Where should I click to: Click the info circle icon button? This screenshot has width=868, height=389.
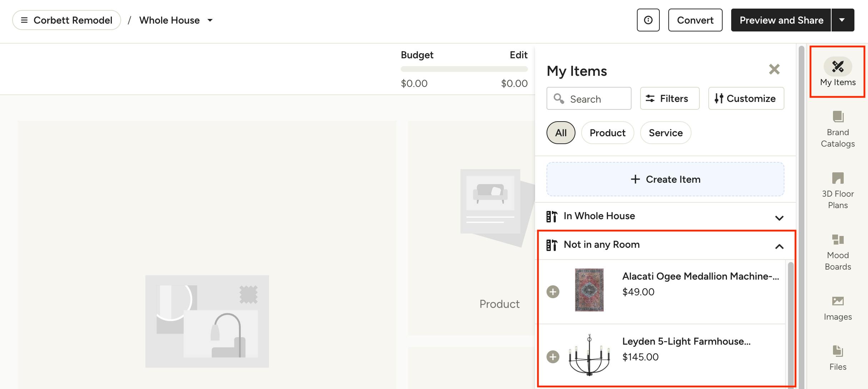[648, 20]
